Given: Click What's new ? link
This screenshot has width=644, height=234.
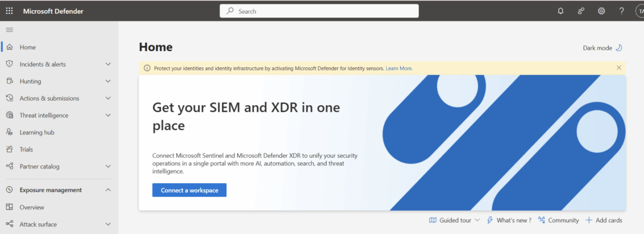Looking at the screenshot, I should pyautogui.click(x=514, y=220).
